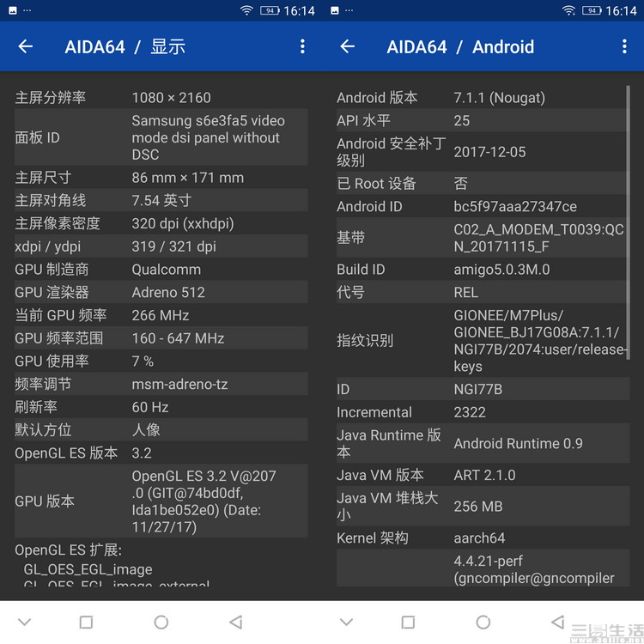Viewport: 644px width, 644px height.
Task: Tap the AIDA64 / 显示 title
Action: tap(125, 46)
